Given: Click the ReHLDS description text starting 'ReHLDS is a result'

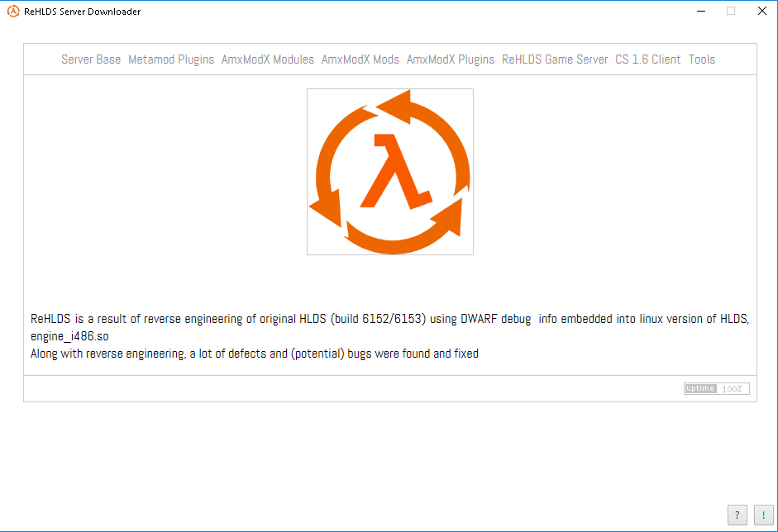Looking at the screenshot, I should (x=390, y=327).
